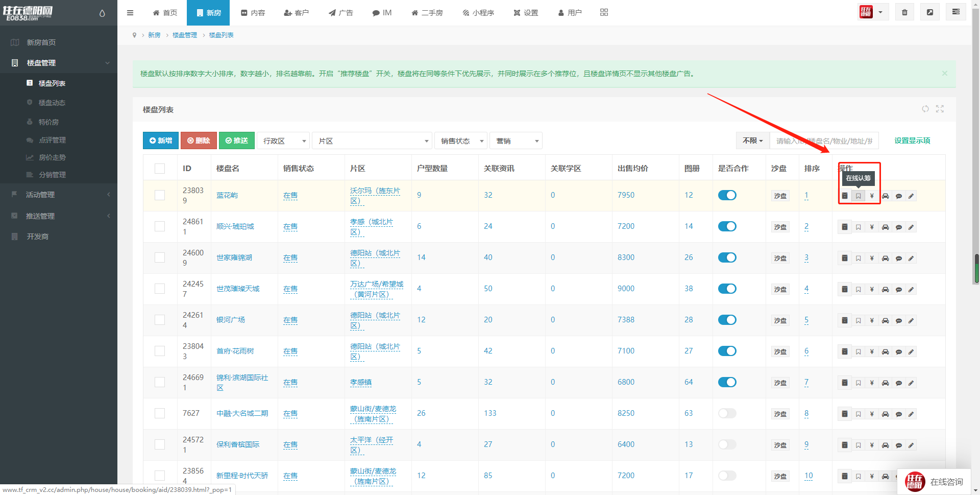Click the car icon in 世家臻锦湖 row
This screenshot has width=980, height=495.
(885, 258)
